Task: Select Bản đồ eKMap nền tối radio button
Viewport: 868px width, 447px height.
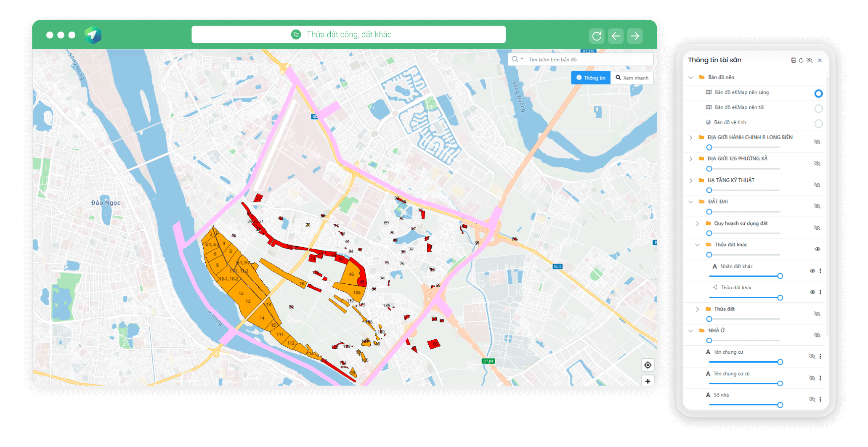Action: (818, 108)
